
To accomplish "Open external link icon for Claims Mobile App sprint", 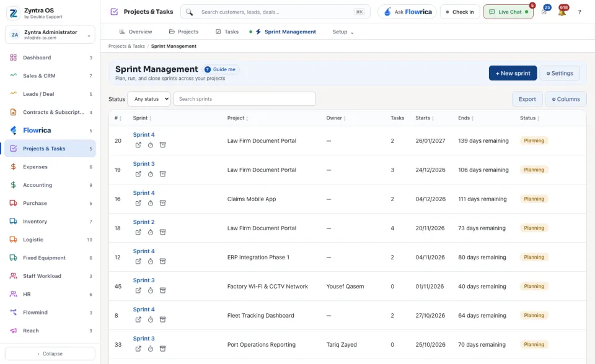I will tap(138, 203).
